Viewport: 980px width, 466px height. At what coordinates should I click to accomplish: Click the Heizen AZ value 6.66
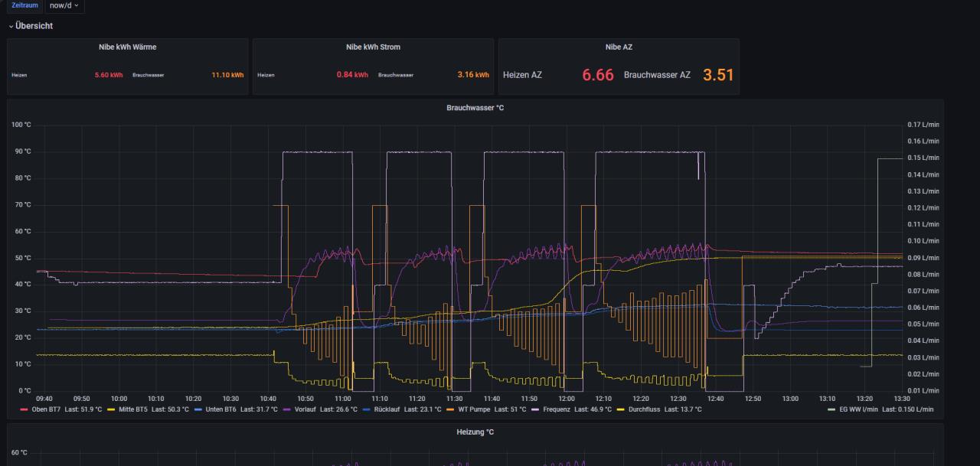597,75
